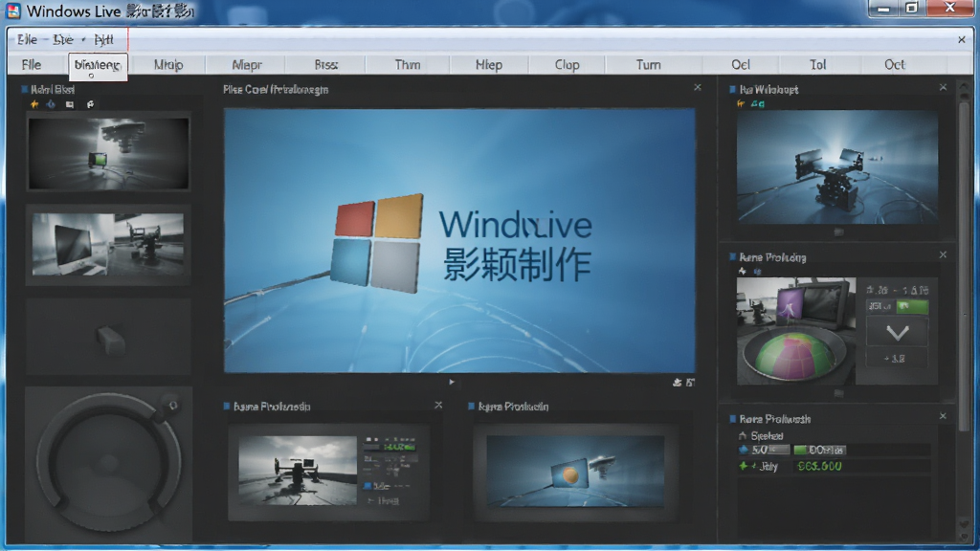Click the white square icon in the left panel toolbar
The height and width of the screenshot is (551, 980).
tap(70, 104)
